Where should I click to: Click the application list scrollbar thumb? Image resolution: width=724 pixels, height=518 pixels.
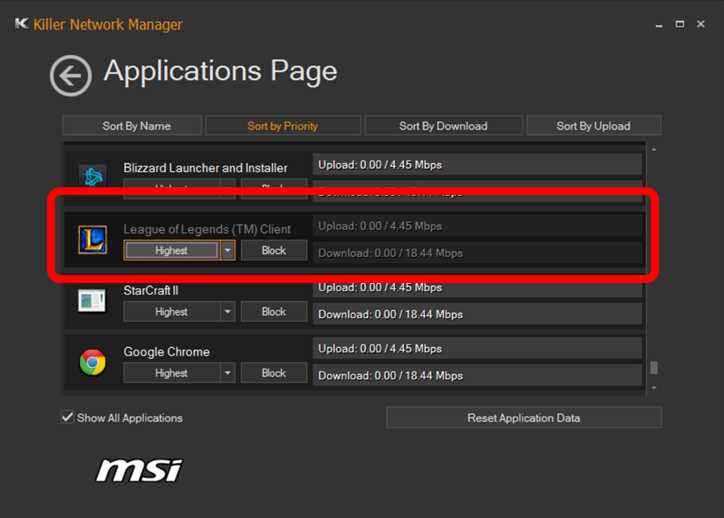point(654,367)
